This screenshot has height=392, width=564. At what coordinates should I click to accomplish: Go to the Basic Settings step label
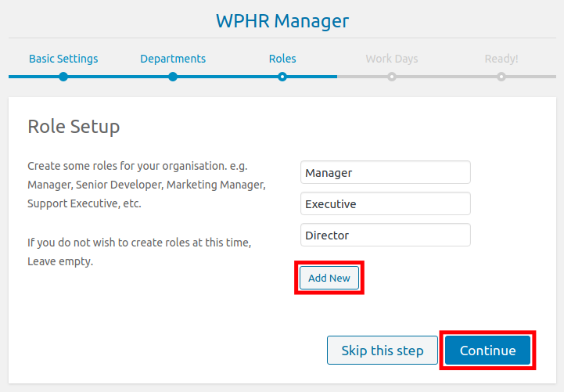63,59
